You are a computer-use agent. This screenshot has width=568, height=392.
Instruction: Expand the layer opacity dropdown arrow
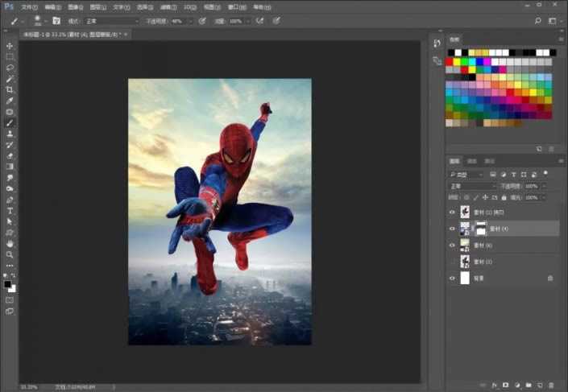click(x=543, y=185)
